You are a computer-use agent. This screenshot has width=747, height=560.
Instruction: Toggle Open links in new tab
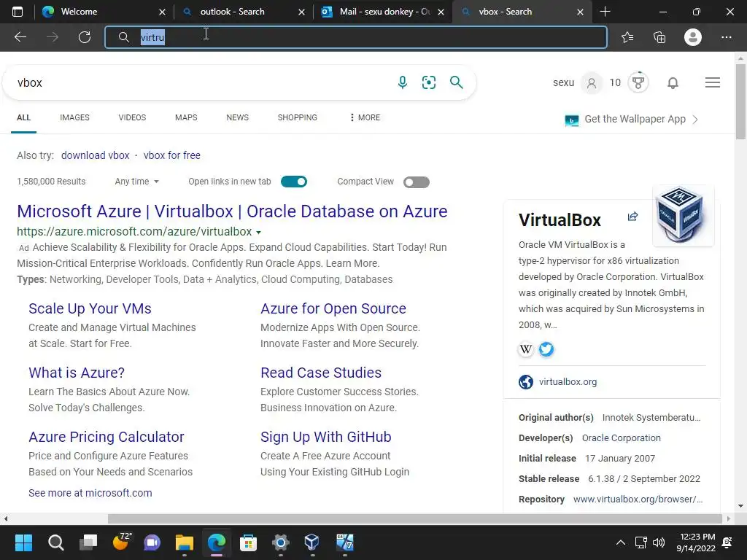[294, 182]
